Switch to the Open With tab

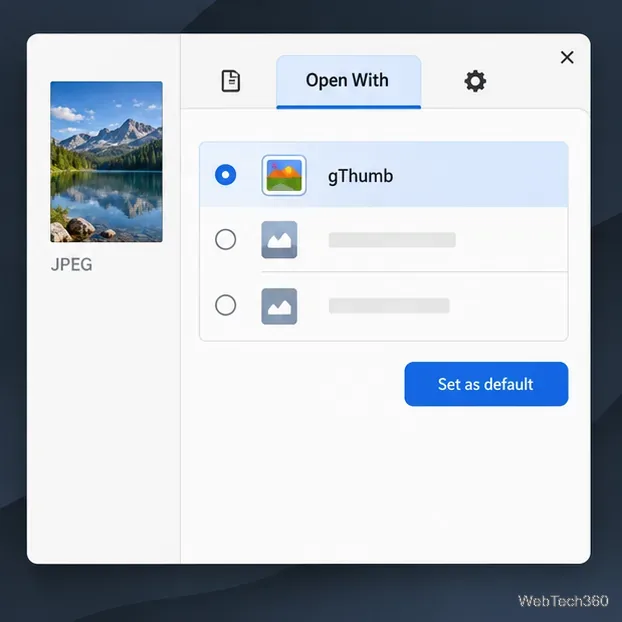point(348,81)
